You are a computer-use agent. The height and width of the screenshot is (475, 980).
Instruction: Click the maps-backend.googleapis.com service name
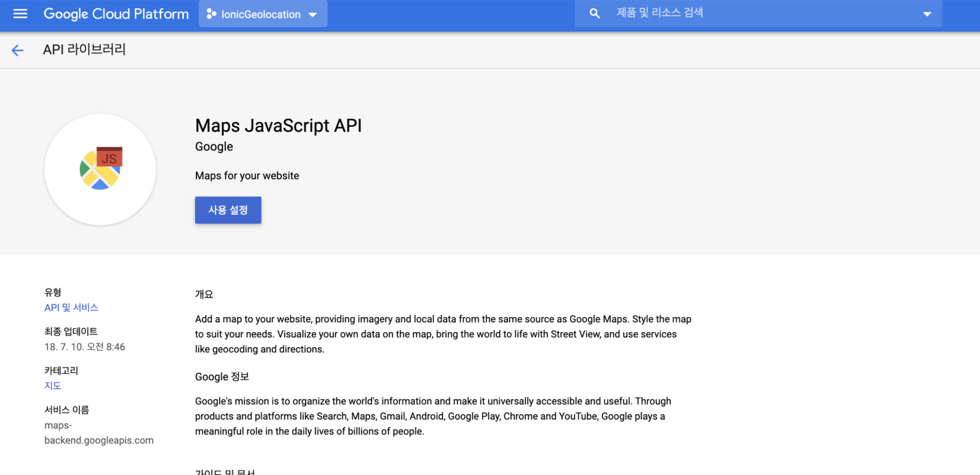(x=99, y=433)
